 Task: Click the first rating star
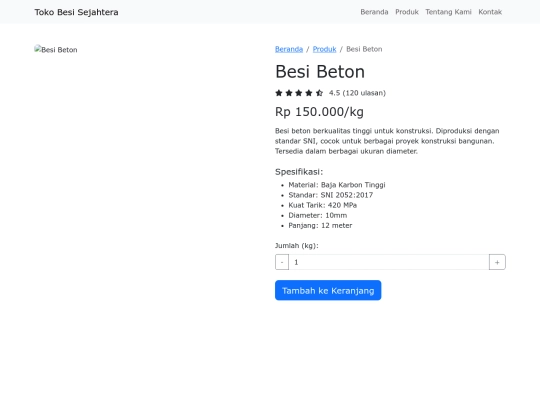(x=279, y=93)
